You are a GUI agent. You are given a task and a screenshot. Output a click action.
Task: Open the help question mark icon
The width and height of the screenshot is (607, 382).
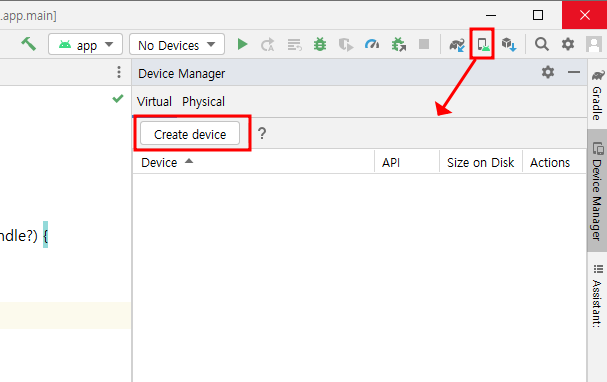point(262,134)
